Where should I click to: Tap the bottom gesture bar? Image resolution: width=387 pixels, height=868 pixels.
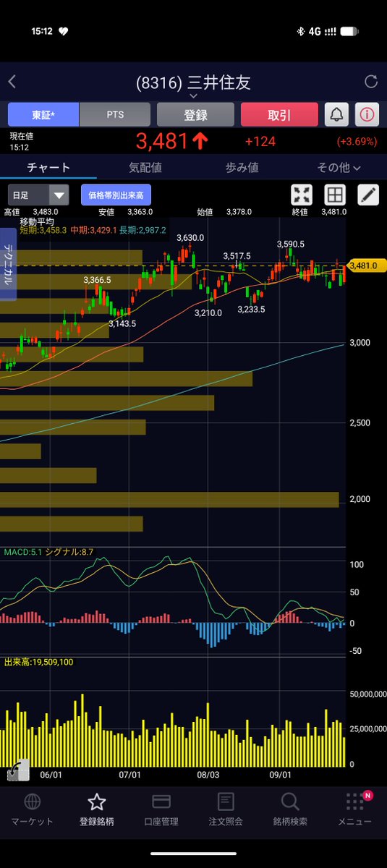(x=193, y=854)
